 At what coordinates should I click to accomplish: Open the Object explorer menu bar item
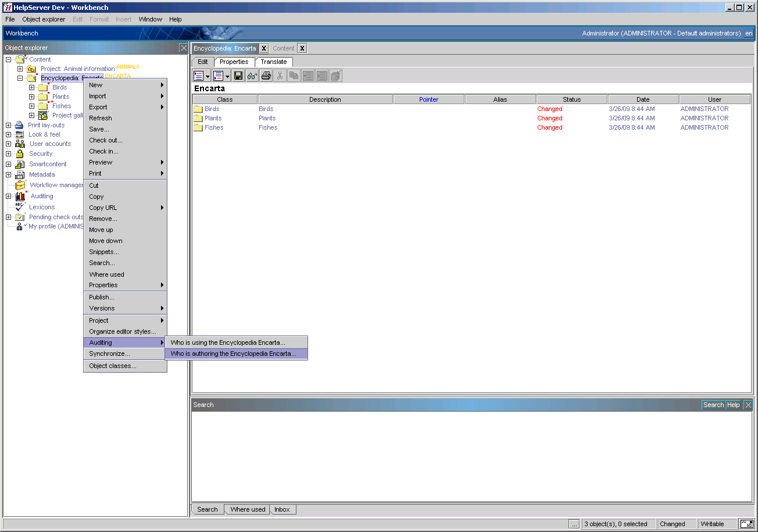44,19
